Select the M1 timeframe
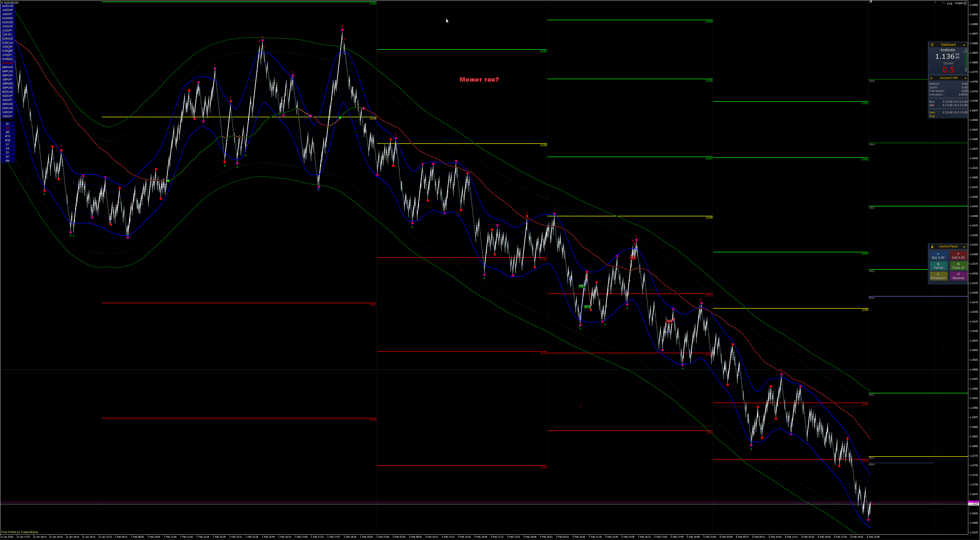 coord(8,124)
